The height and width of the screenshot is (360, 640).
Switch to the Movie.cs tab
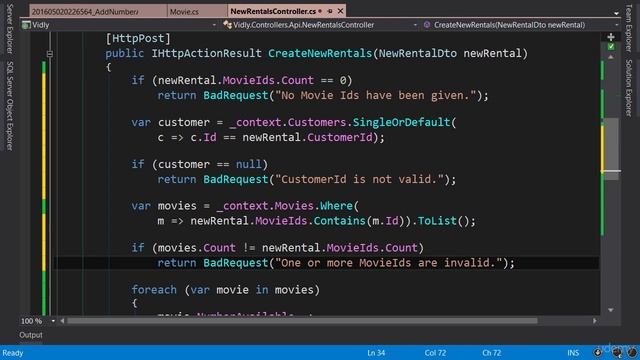[x=184, y=12]
